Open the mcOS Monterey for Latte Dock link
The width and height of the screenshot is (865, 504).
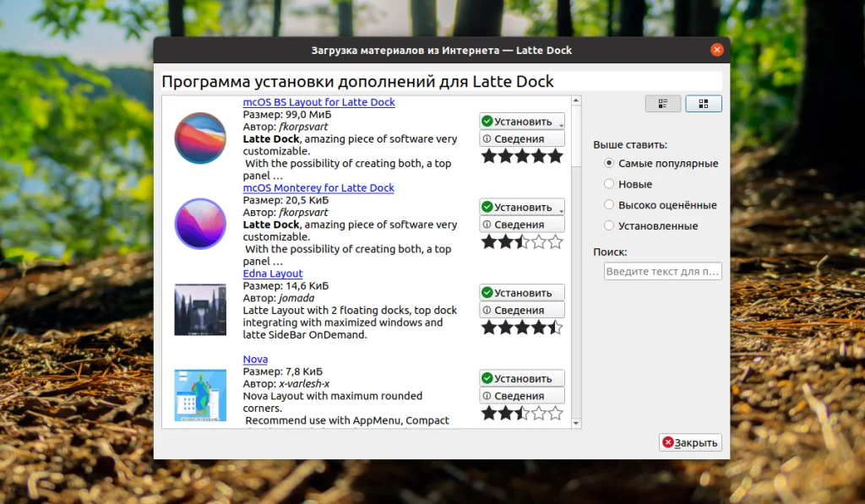tap(318, 187)
